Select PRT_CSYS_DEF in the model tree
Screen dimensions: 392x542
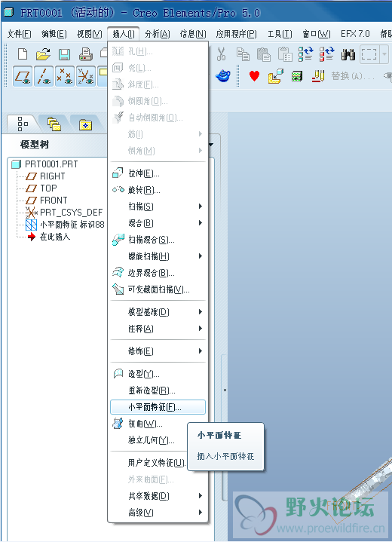pos(71,213)
